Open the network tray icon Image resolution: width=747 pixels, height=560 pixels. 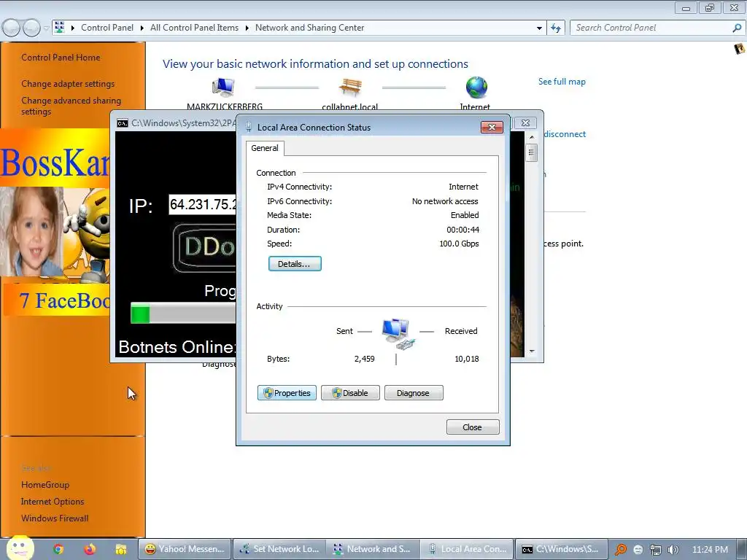656,550
